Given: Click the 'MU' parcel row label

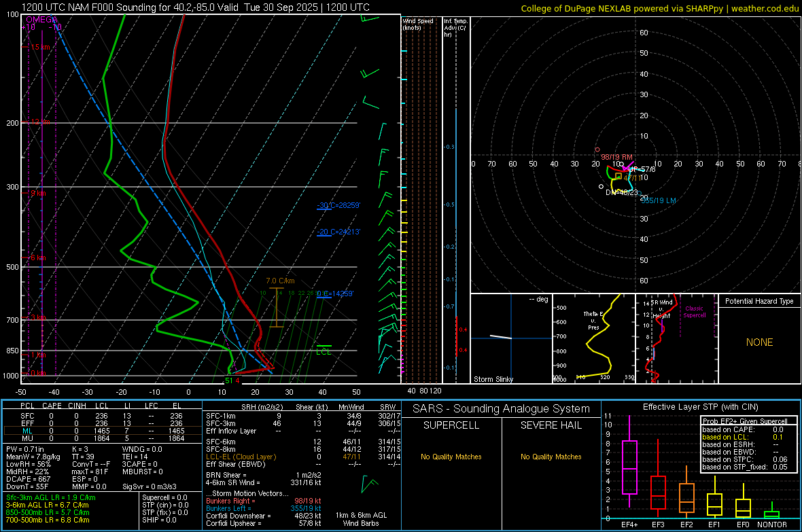Looking at the screenshot, I should click(x=27, y=438).
